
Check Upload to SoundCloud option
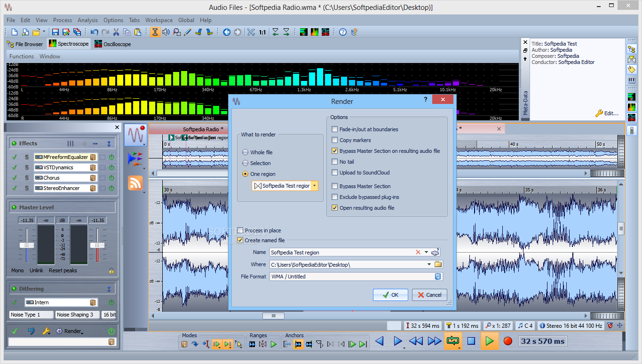(335, 173)
